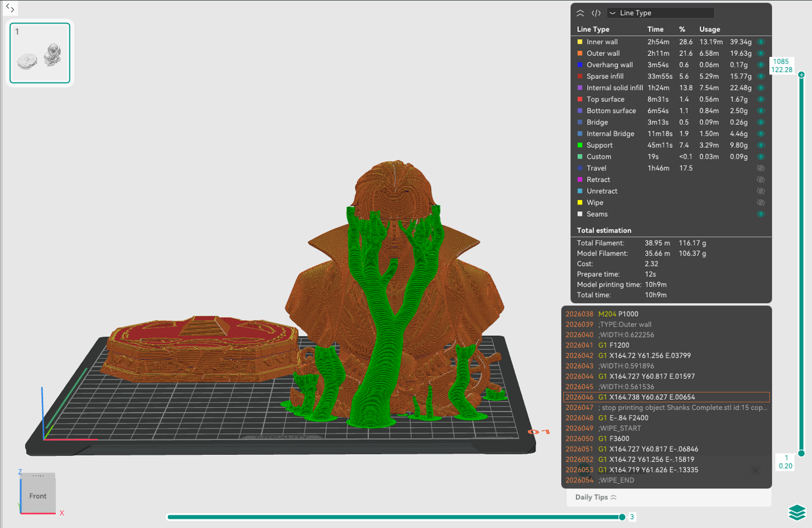Click the Total Filament value 38.95 m

657,243
